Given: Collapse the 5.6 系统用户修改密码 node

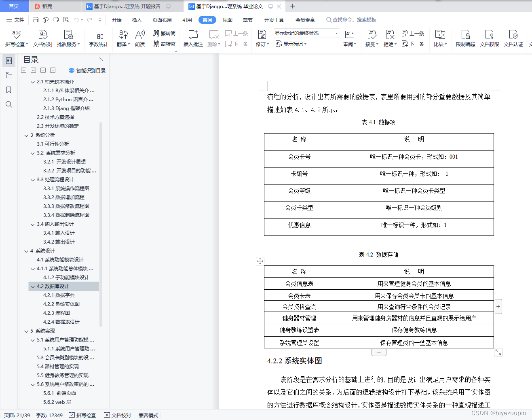Looking at the screenshot, I should 33,384.
